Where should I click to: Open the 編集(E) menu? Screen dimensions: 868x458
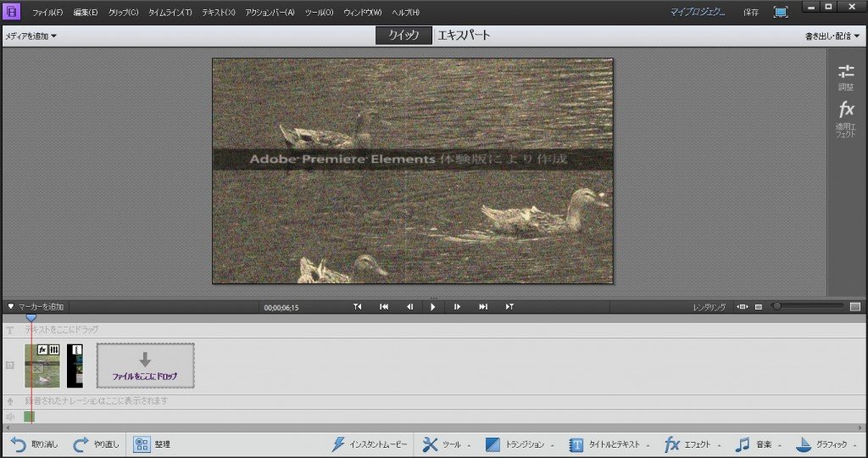pos(86,12)
